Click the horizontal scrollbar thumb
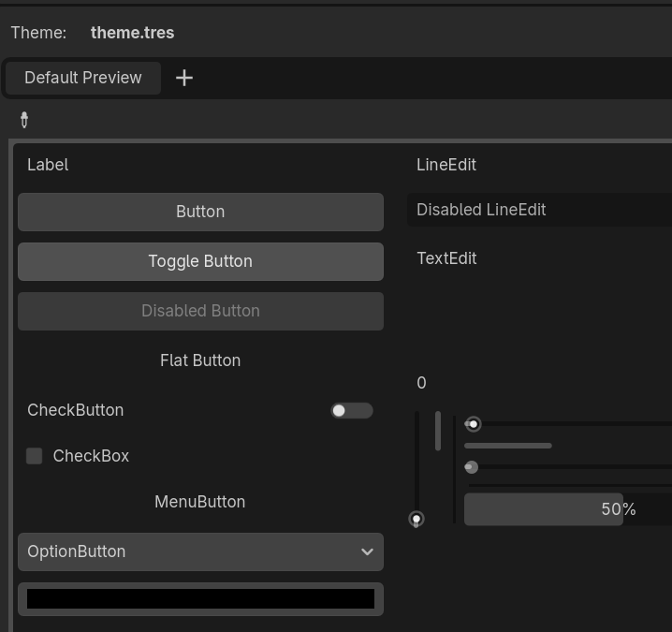The image size is (672, 632). tap(508, 446)
